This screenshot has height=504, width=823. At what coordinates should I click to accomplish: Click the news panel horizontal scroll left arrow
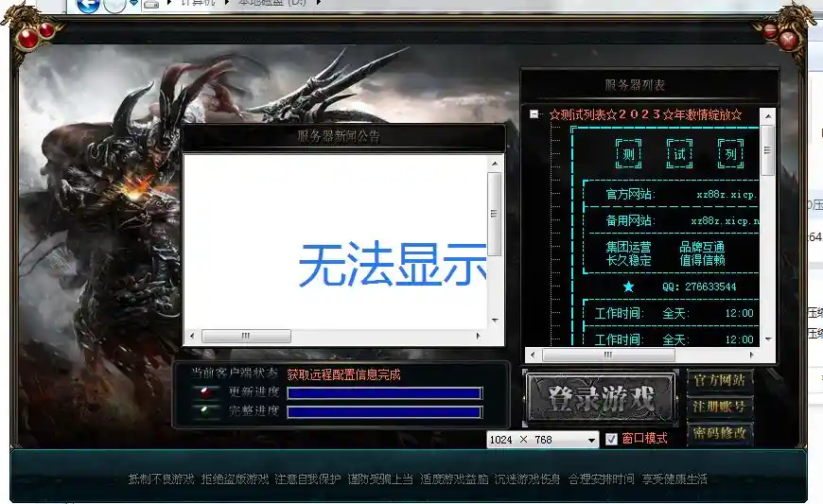point(192,336)
